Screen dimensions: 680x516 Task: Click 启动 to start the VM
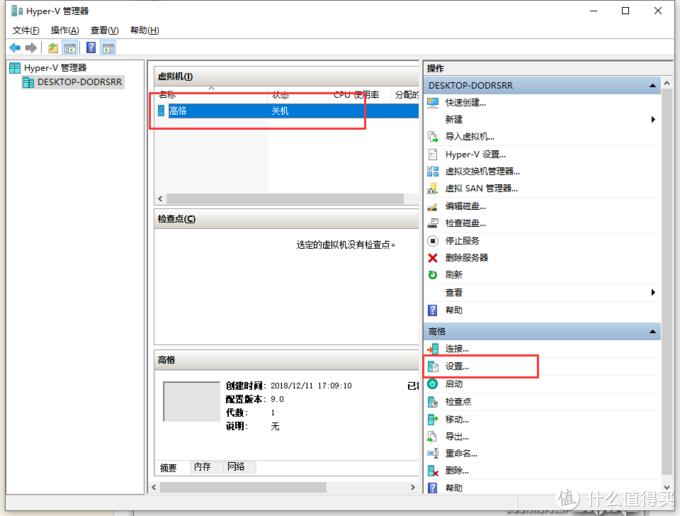click(454, 384)
